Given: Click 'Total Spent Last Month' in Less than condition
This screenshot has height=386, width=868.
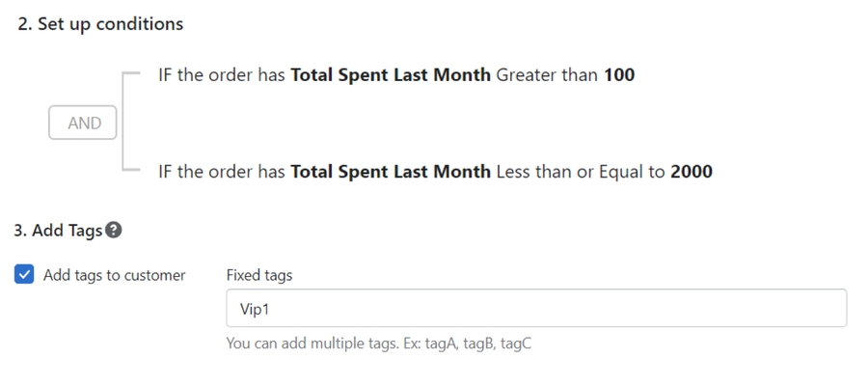Looking at the screenshot, I should [391, 172].
